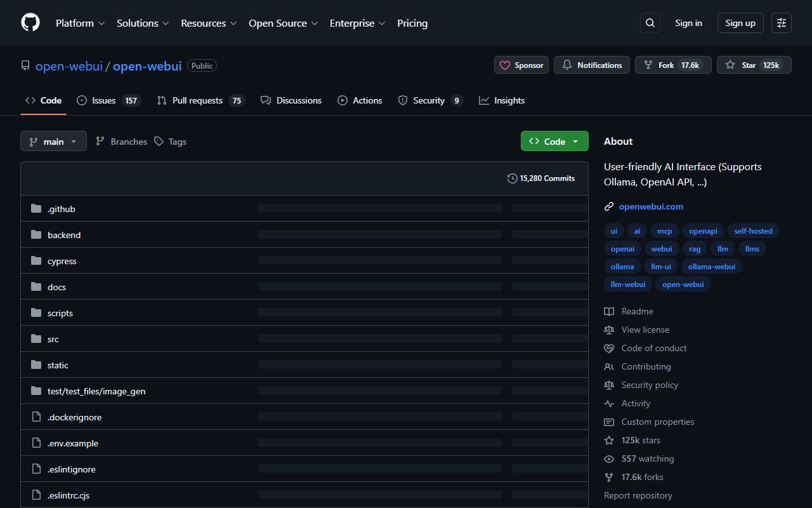Screen dimensions: 812x508
Task: Click the Sponsor heart icon
Action: pyautogui.click(x=504, y=65)
